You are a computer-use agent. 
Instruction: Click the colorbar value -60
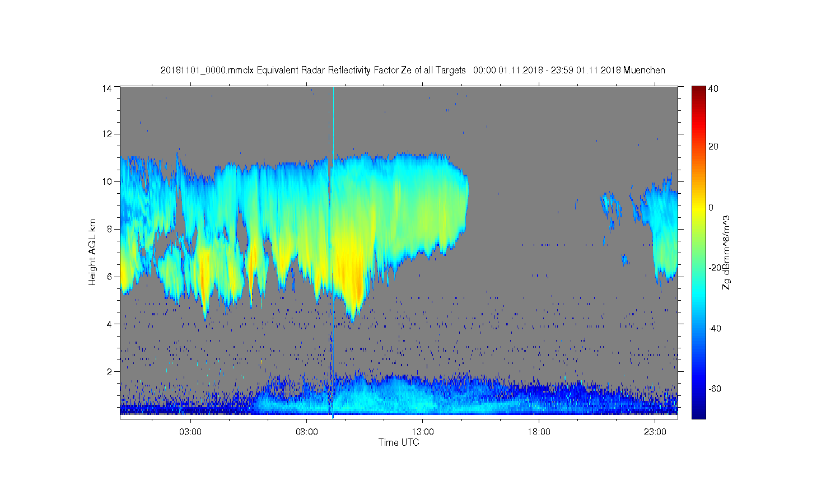[715, 389]
